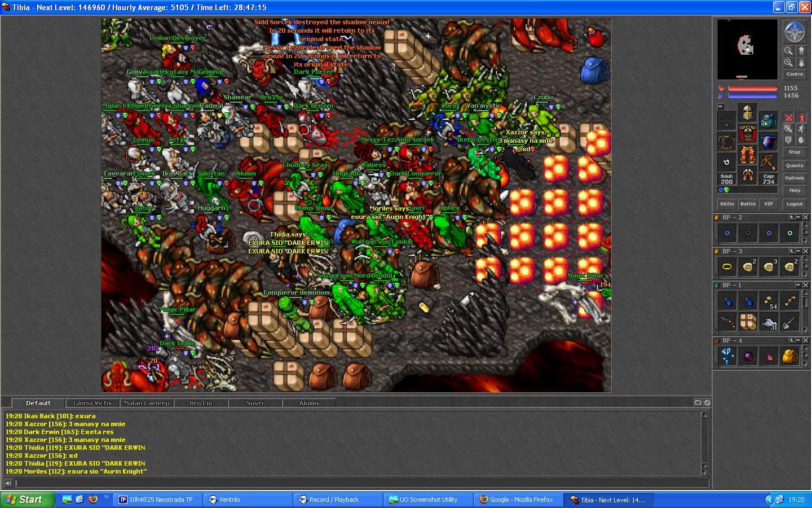Click the red armor equipment slot
Image resolution: width=812 pixels, height=508 pixels.
(748, 134)
